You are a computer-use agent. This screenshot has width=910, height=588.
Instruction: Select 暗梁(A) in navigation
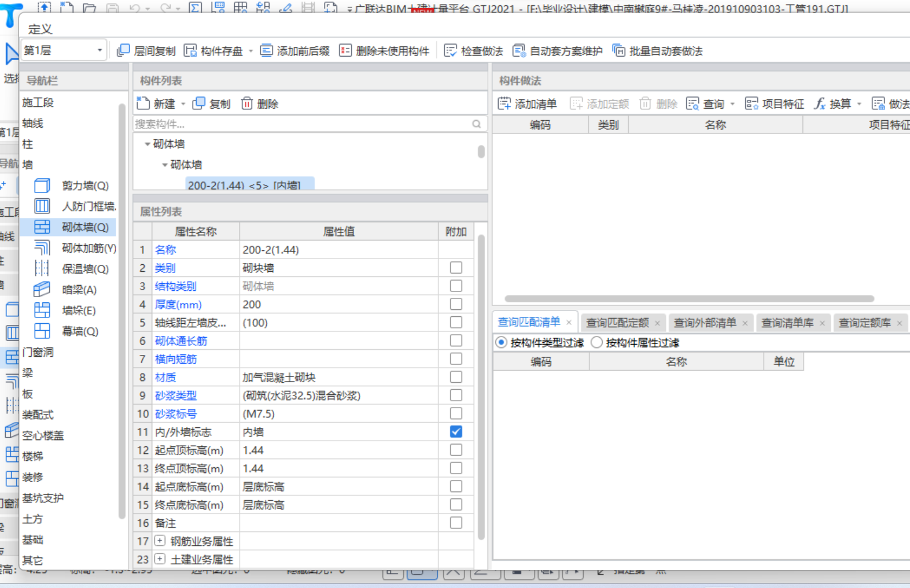[x=79, y=290]
